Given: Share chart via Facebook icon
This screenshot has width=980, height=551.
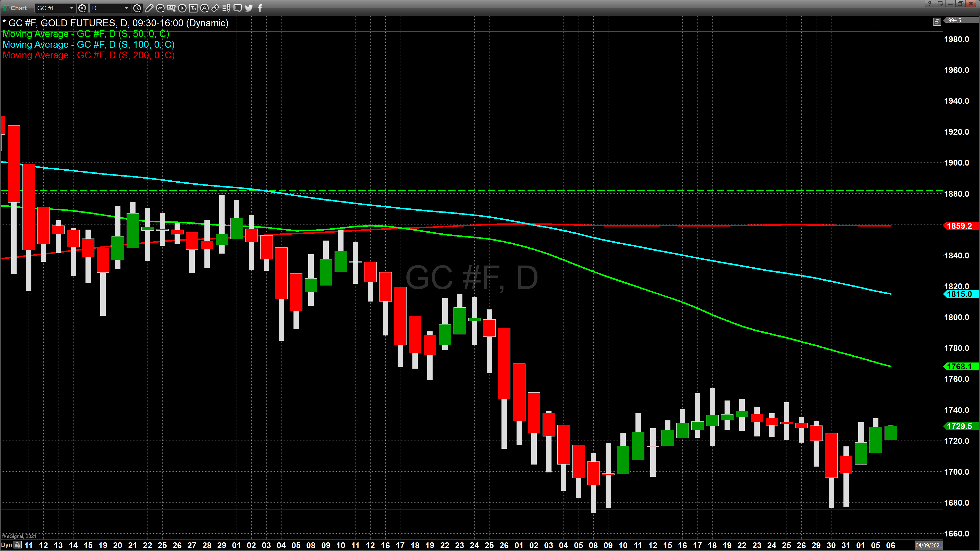Looking at the screenshot, I should tap(260, 8).
